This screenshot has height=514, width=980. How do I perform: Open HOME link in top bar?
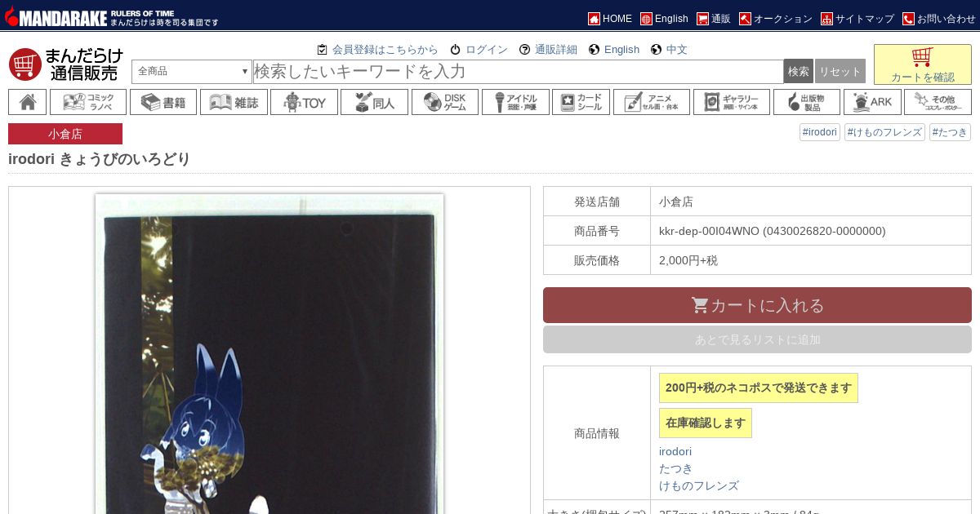(x=610, y=18)
